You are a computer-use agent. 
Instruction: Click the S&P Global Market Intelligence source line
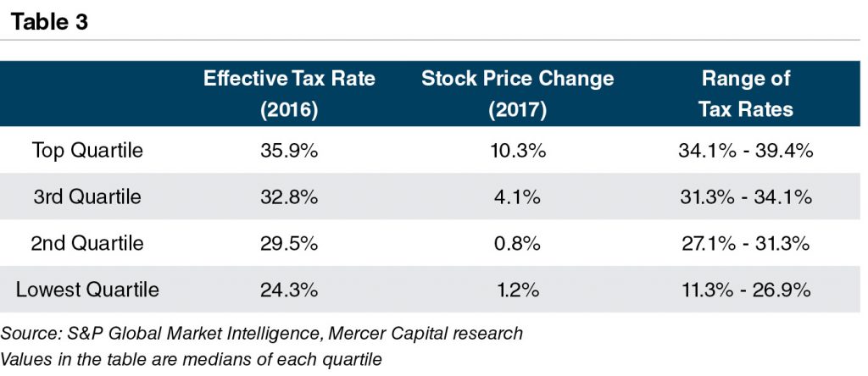pos(261,333)
